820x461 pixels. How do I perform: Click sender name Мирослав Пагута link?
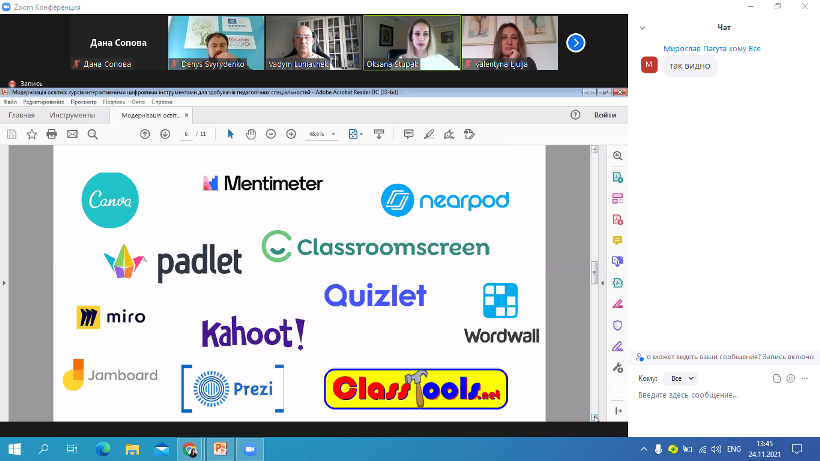694,49
